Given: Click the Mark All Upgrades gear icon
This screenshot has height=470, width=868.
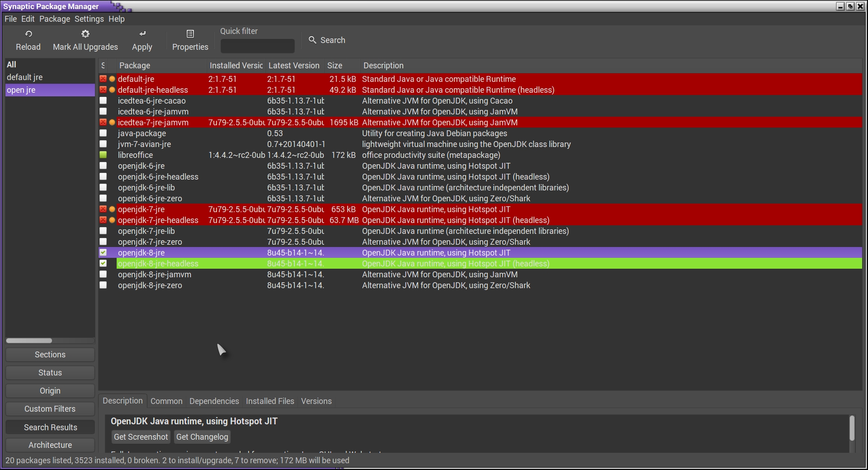Looking at the screenshot, I should pyautogui.click(x=85, y=34).
